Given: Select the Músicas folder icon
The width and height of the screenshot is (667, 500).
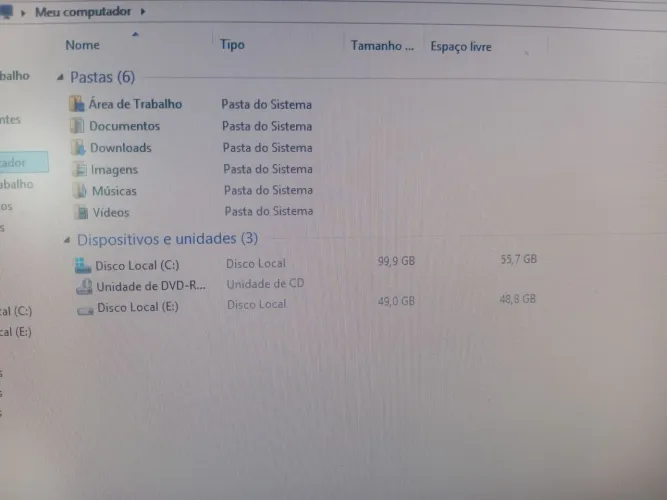Looking at the screenshot, I should [80, 191].
